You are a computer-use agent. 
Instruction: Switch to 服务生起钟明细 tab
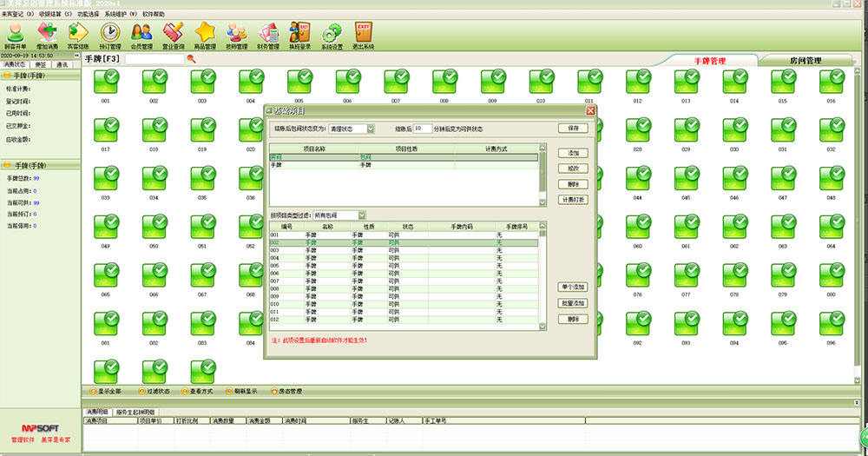pyautogui.click(x=135, y=411)
